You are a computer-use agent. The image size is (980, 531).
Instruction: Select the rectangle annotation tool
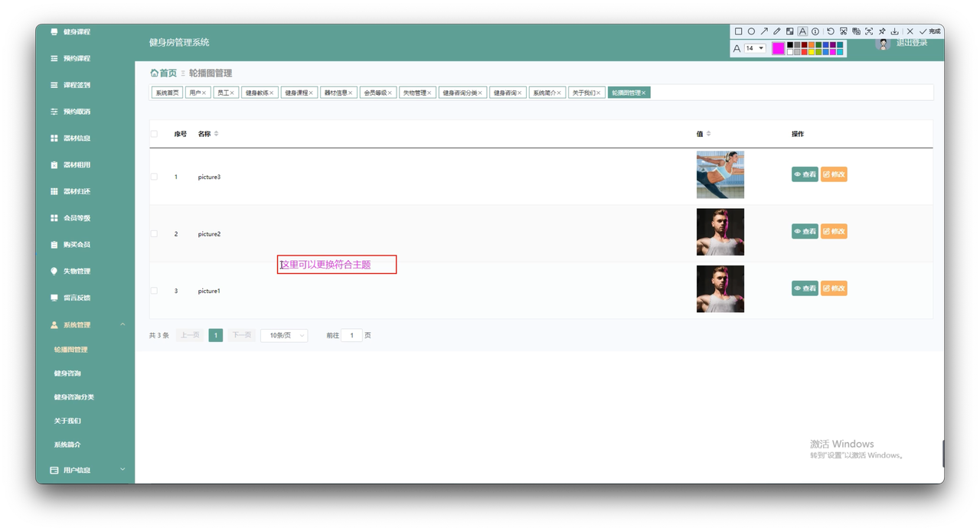(738, 31)
